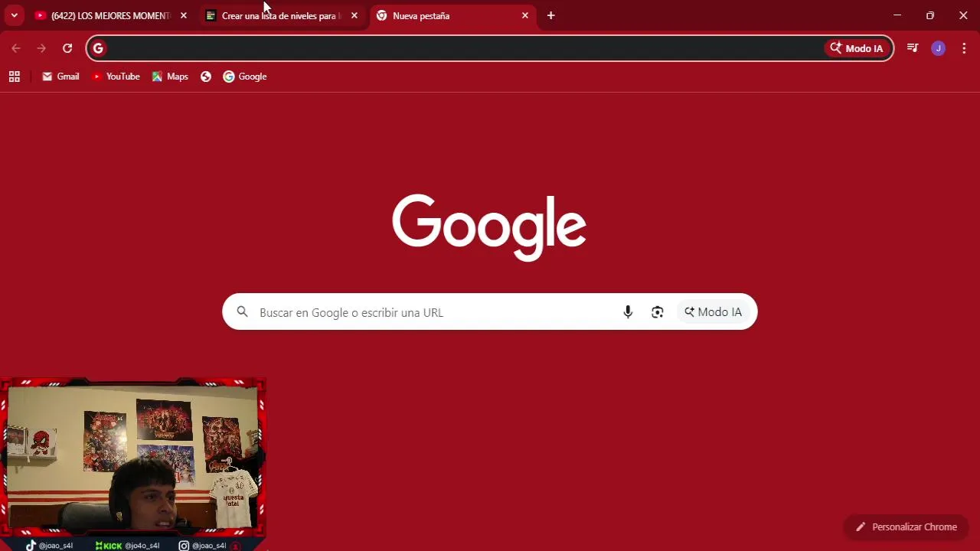Open the media controls icon in toolbar

pyautogui.click(x=913, y=48)
